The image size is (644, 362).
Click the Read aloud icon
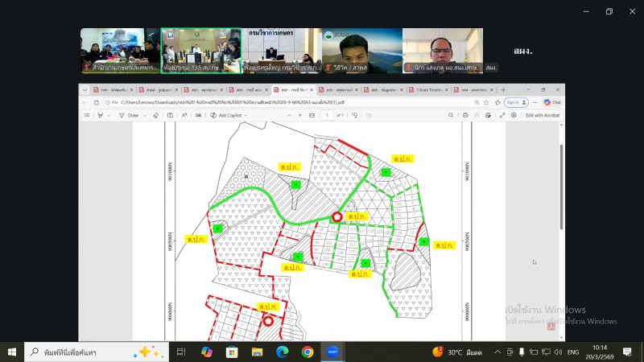[x=184, y=115]
